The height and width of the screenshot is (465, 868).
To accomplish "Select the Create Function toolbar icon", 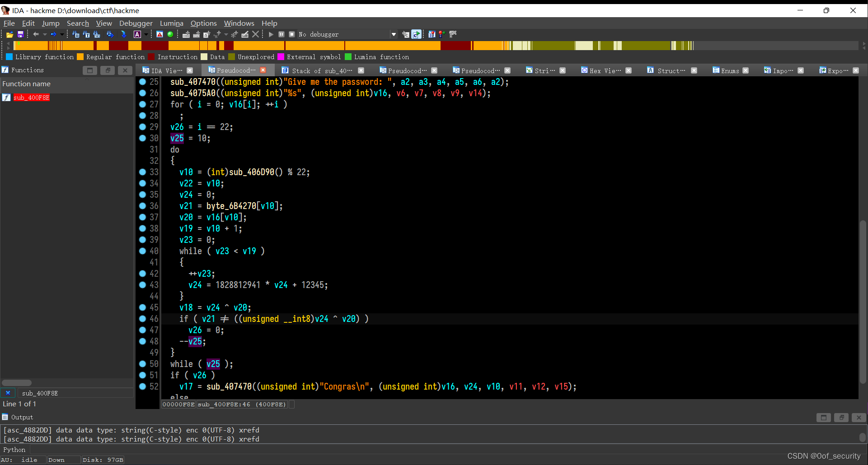I will [x=234, y=34].
